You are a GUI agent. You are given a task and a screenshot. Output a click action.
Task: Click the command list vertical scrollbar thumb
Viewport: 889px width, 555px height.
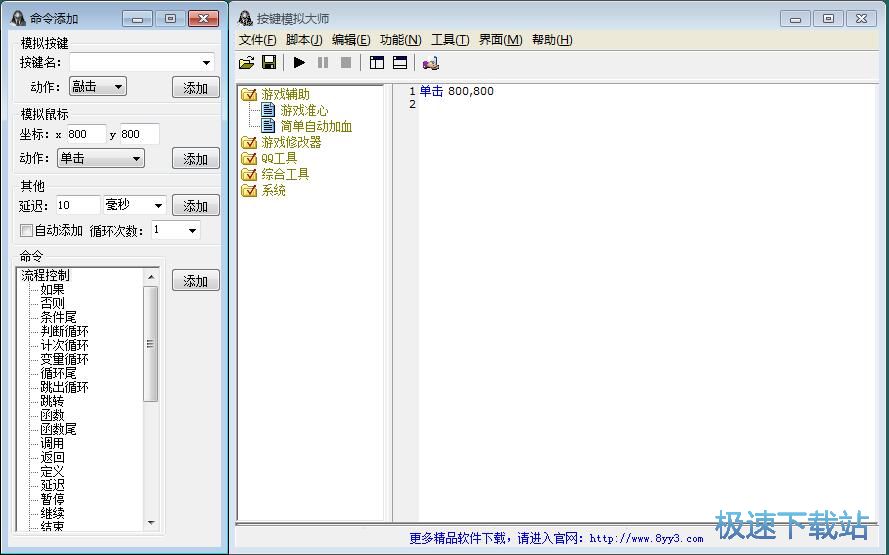pos(150,343)
